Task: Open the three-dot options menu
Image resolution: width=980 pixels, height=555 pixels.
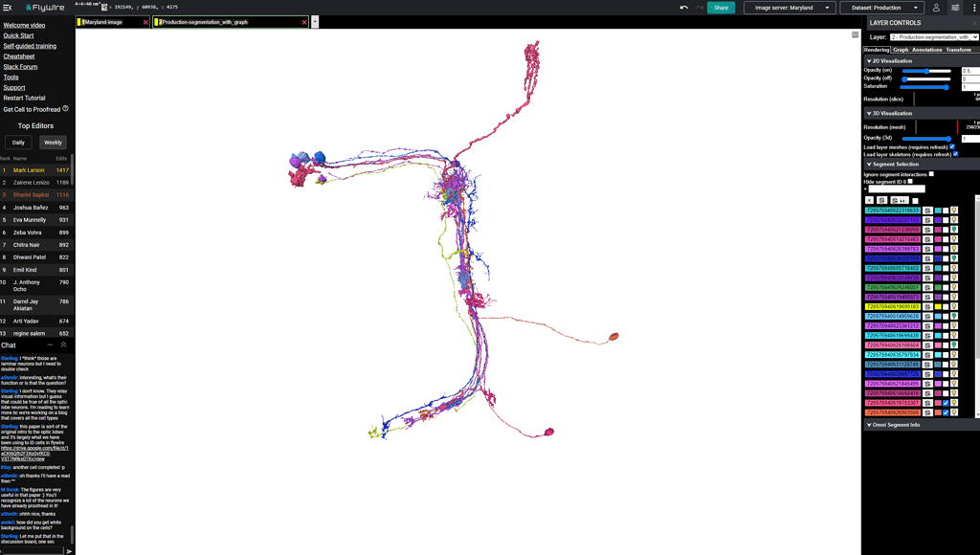Action: pos(973,8)
